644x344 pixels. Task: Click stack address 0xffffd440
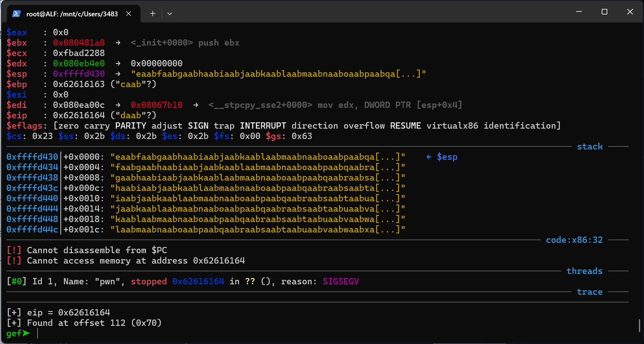(32, 198)
